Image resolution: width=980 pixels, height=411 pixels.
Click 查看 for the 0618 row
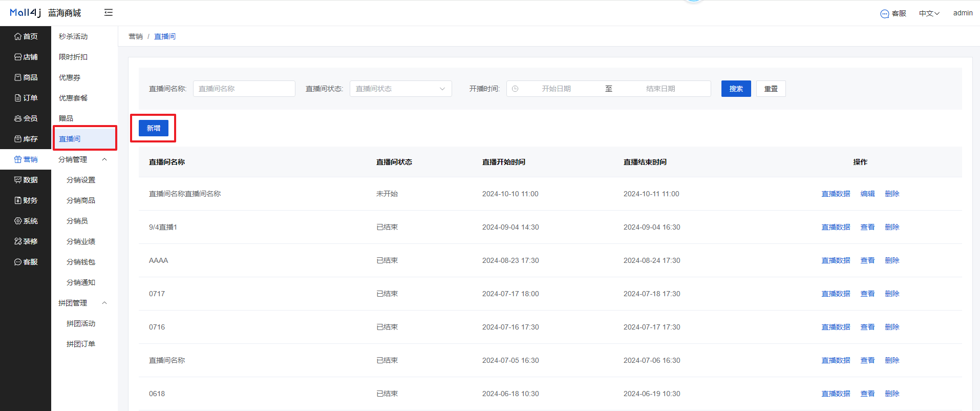pos(867,394)
